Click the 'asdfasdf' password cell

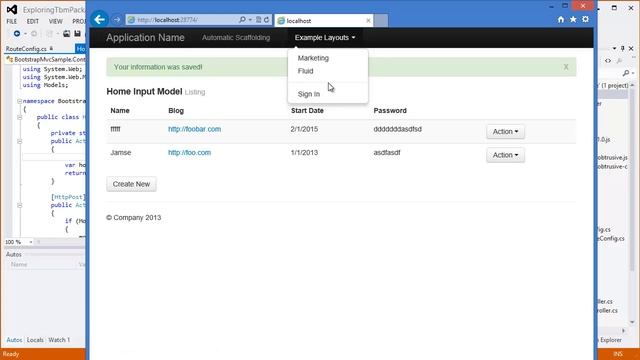coord(387,153)
